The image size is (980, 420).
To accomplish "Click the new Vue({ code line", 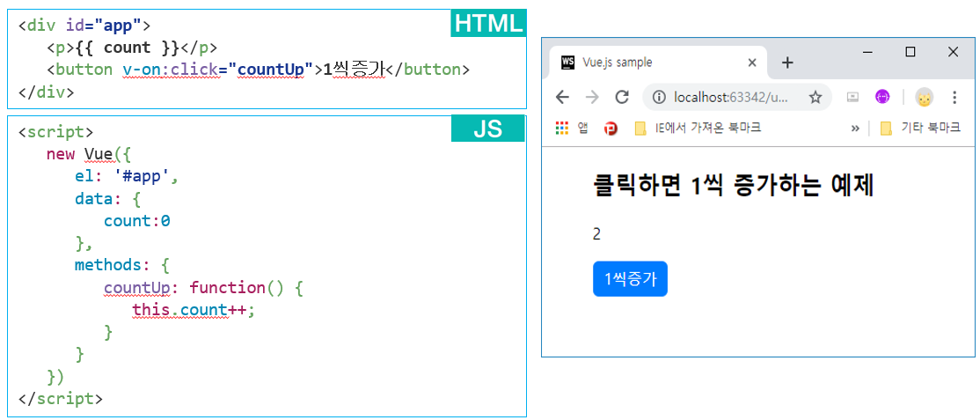I will [x=90, y=154].
